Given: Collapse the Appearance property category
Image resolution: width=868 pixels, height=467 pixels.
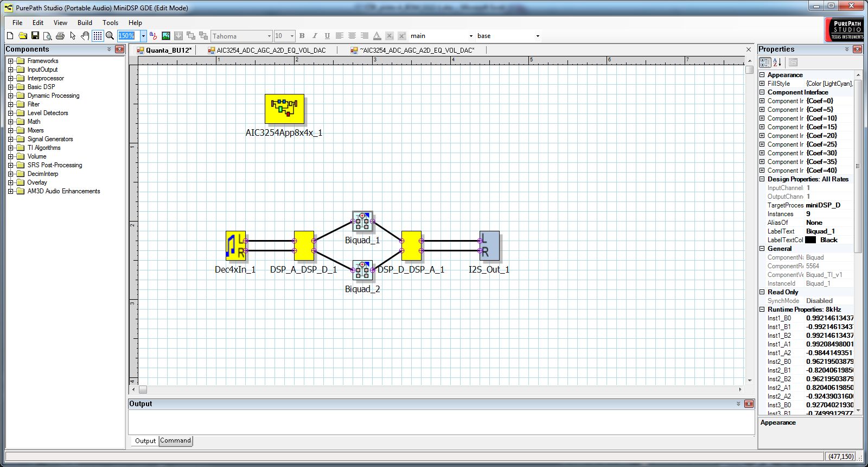Looking at the screenshot, I should (x=762, y=75).
